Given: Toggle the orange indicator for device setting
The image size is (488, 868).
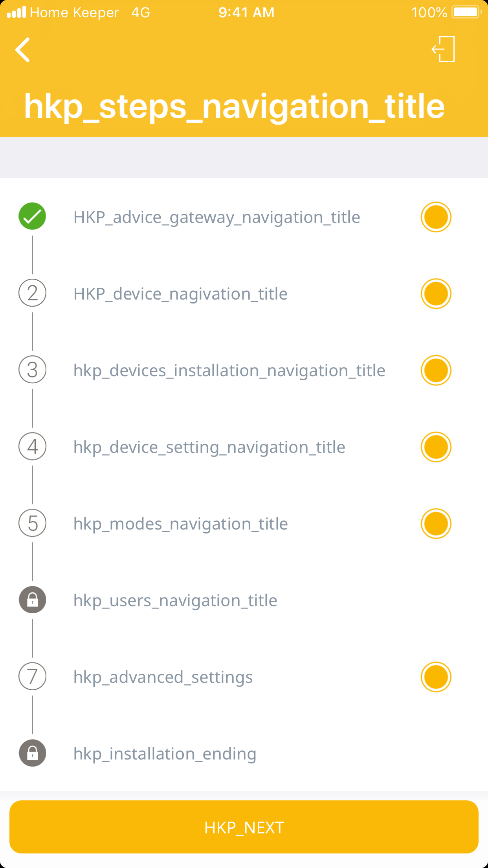Looking at the screenshot, I should coord(436,447).
